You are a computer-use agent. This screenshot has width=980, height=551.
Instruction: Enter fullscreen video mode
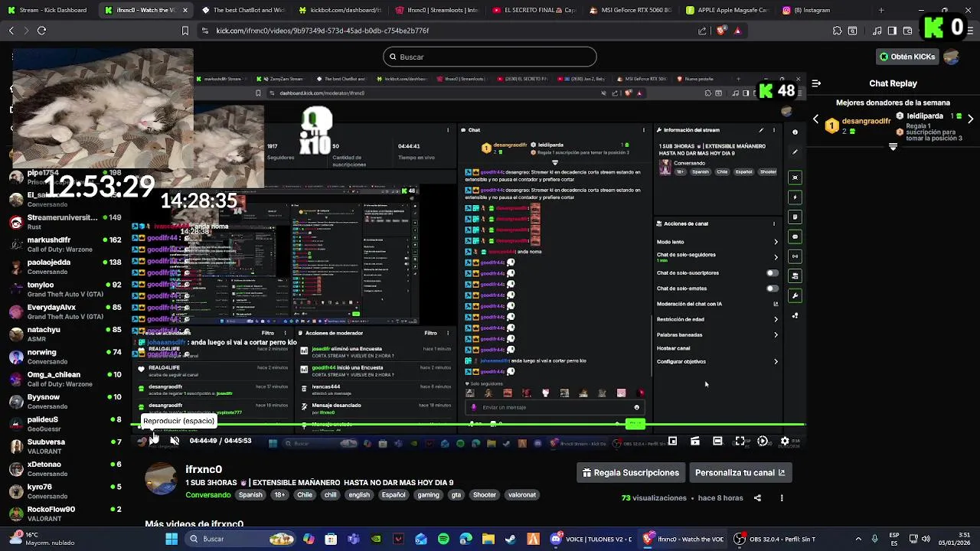click(x=740, y=441)
